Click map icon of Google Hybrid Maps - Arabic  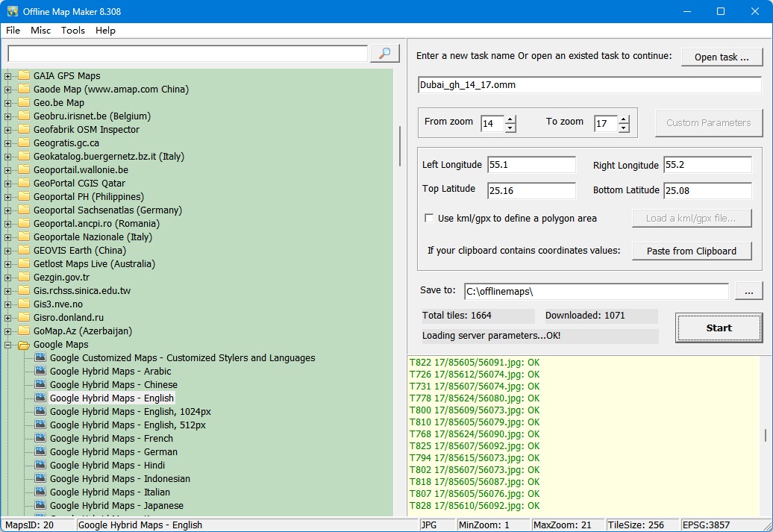pyautogui.click(x=40, y=371)
